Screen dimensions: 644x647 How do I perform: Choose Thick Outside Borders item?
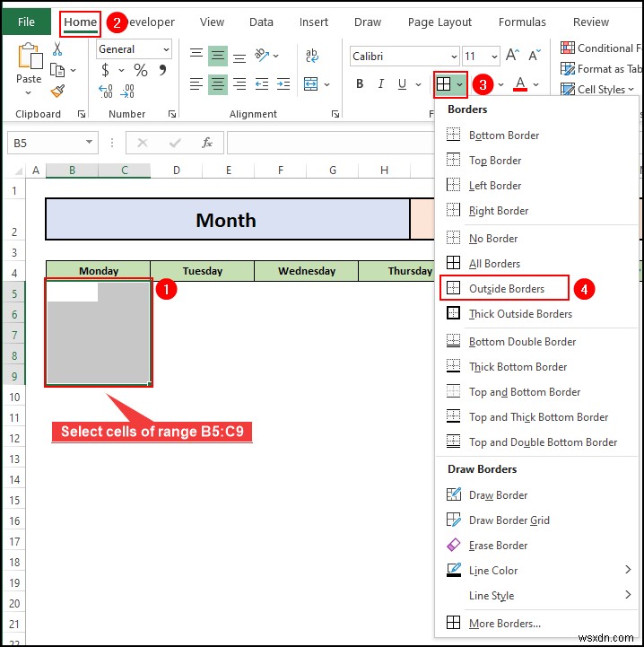(535, 313)
